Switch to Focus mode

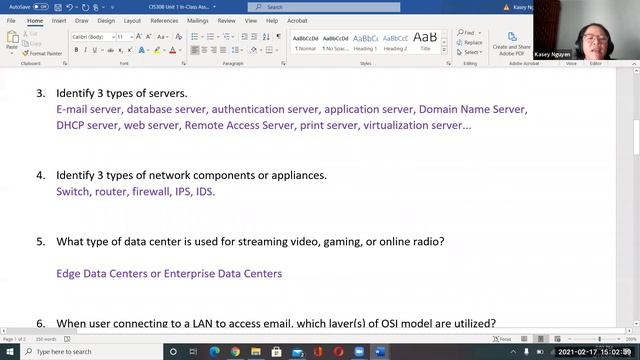(x=502, y=339)
